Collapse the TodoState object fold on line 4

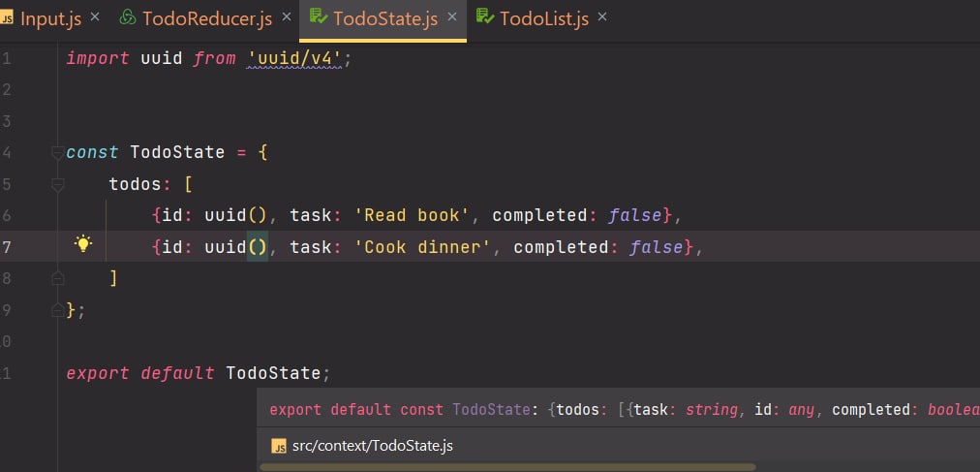click(57, 152)
